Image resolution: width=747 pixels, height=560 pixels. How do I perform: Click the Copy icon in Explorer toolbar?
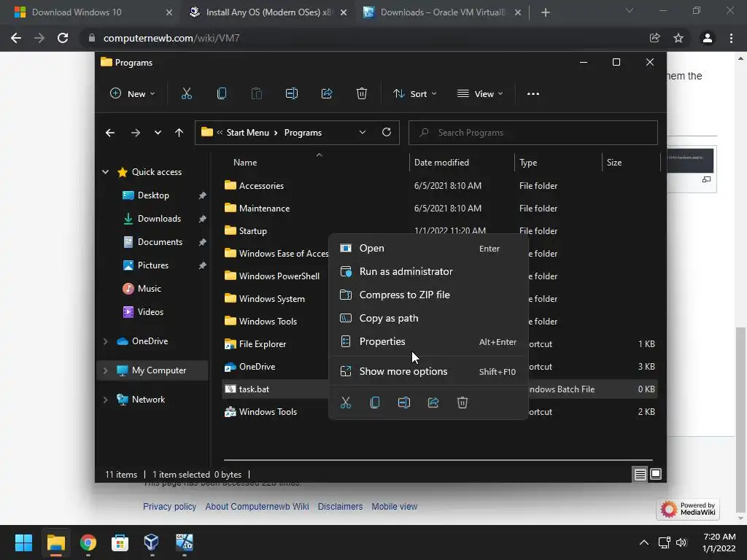(222, 94)
